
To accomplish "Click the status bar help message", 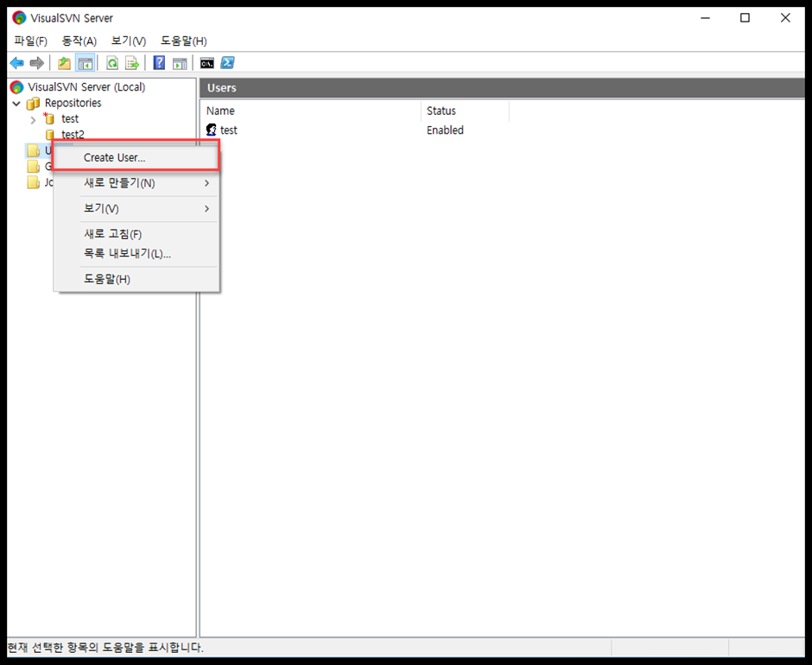I will tap(105, 648).
